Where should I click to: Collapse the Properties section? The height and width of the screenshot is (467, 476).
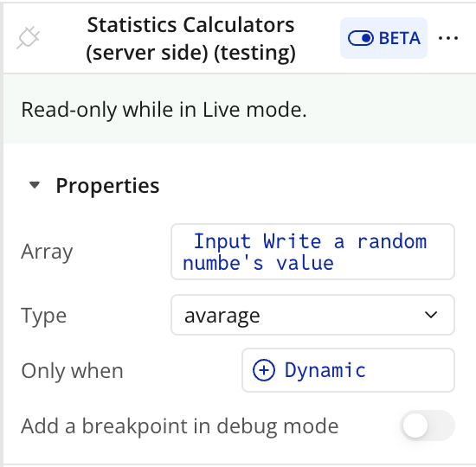pyautogui.click(x=93, y=185)
